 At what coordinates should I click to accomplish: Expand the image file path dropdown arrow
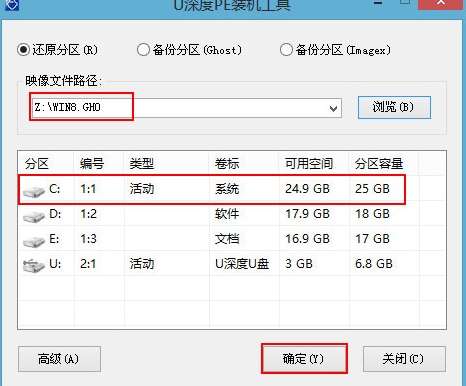tap(333, 108)
